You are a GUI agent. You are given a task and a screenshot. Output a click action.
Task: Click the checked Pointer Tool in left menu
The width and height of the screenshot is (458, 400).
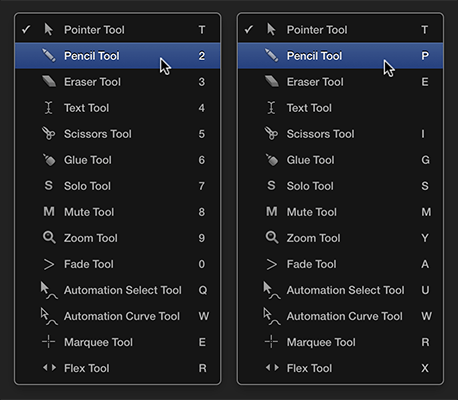pos(118,30)
